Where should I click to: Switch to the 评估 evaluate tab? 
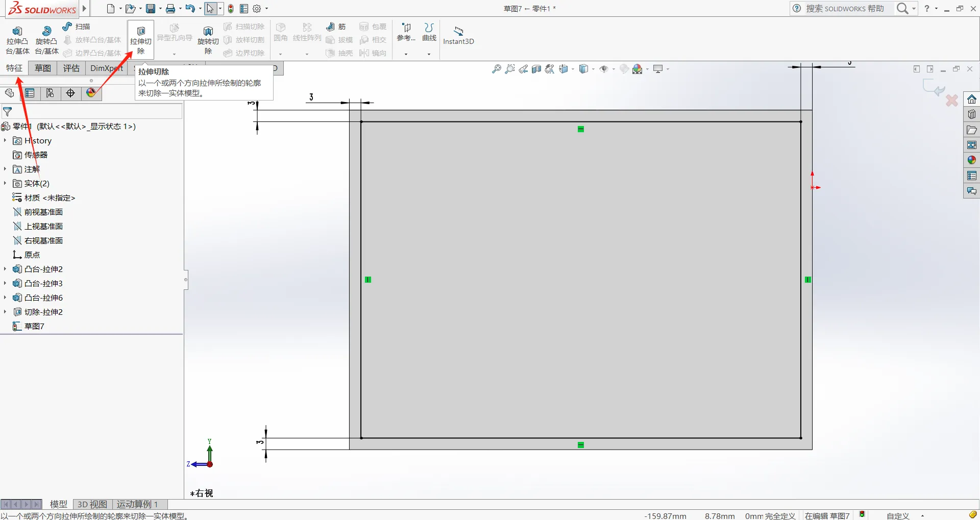pyautogui.click(x=71, y=68)
